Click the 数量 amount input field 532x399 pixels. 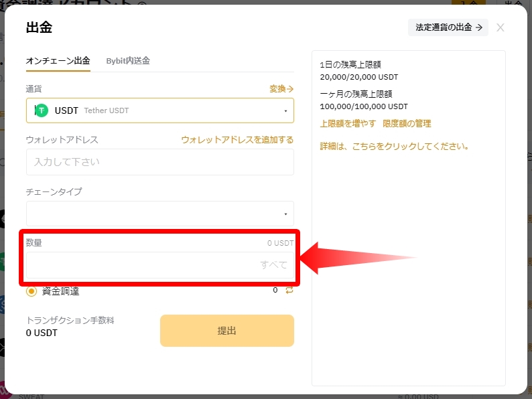pyautogui.click(x=160, y=265)
